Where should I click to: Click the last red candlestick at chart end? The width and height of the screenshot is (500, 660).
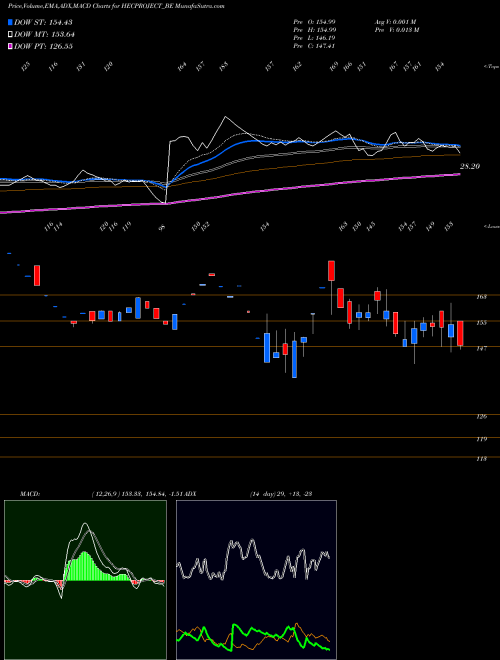[460, 333]
